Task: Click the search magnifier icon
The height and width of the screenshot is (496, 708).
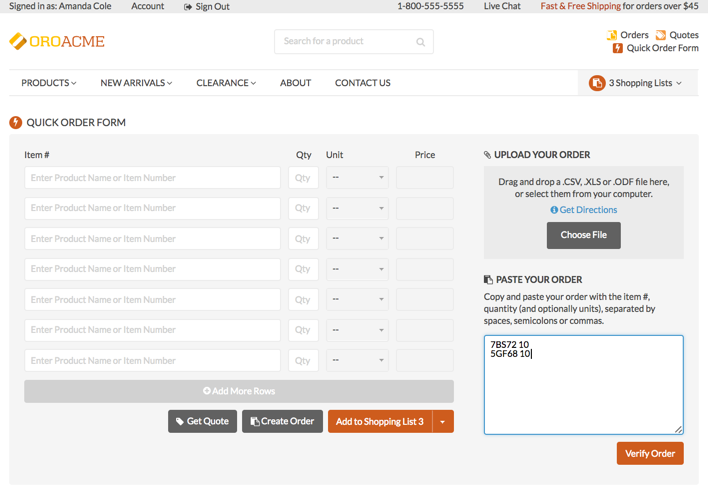Action: point(420,42)
